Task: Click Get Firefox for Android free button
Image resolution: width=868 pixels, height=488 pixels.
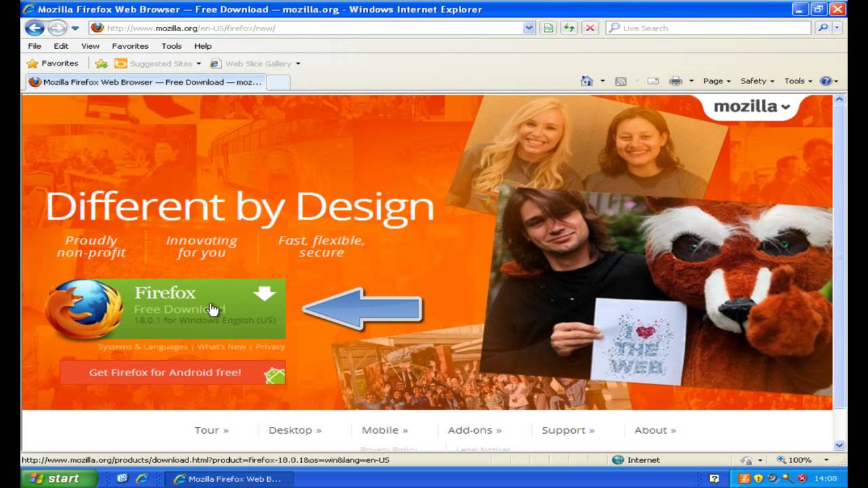Action: (x=172, y=372)
